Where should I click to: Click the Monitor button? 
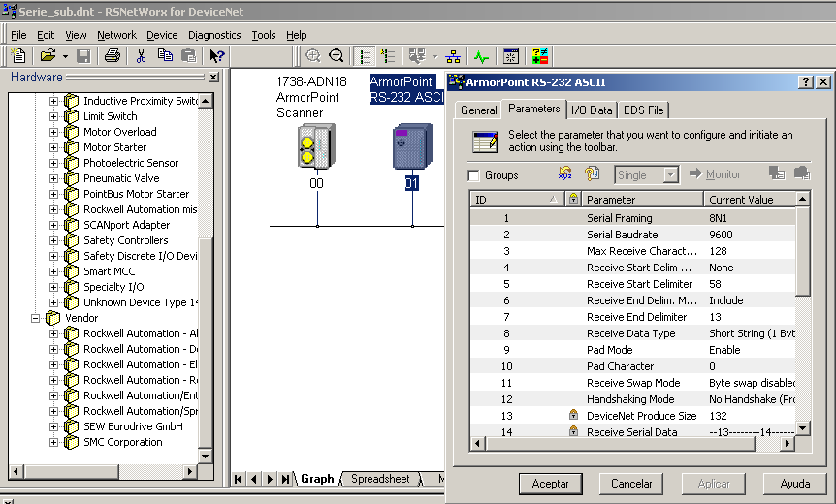coord(715,174)
